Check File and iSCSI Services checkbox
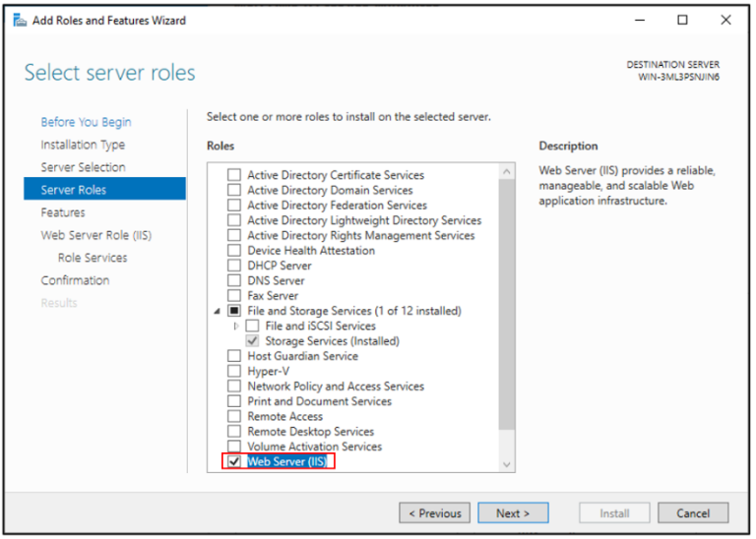Viewport: 756px width, 539px height. [252, 326]
